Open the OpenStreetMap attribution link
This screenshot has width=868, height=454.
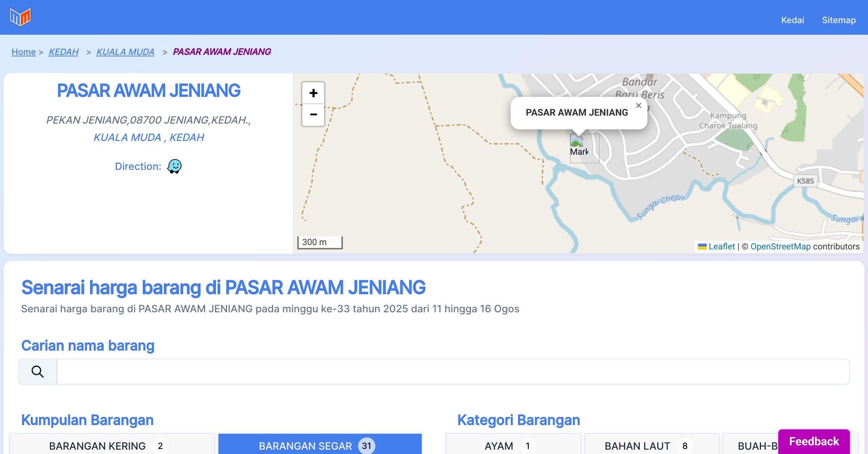(780, 247)
